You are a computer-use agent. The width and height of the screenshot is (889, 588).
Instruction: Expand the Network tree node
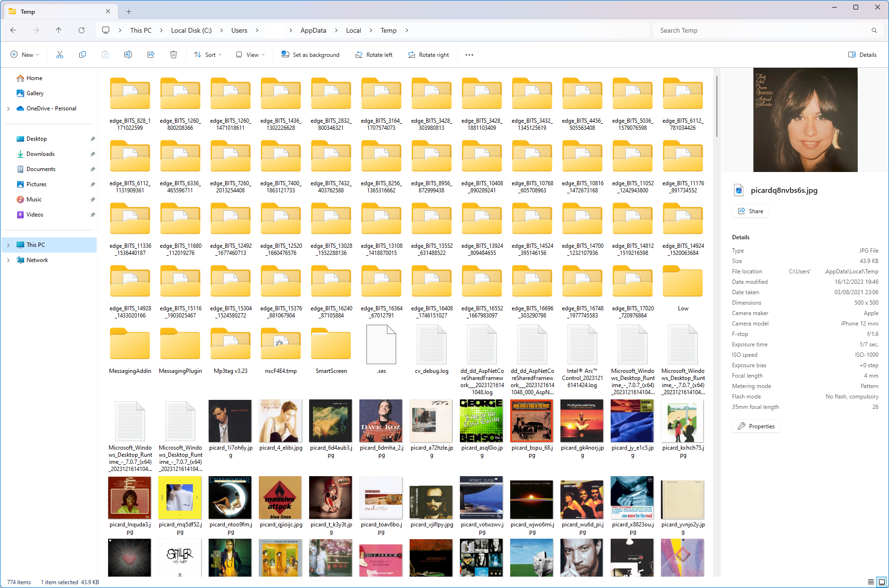point(8,260)
